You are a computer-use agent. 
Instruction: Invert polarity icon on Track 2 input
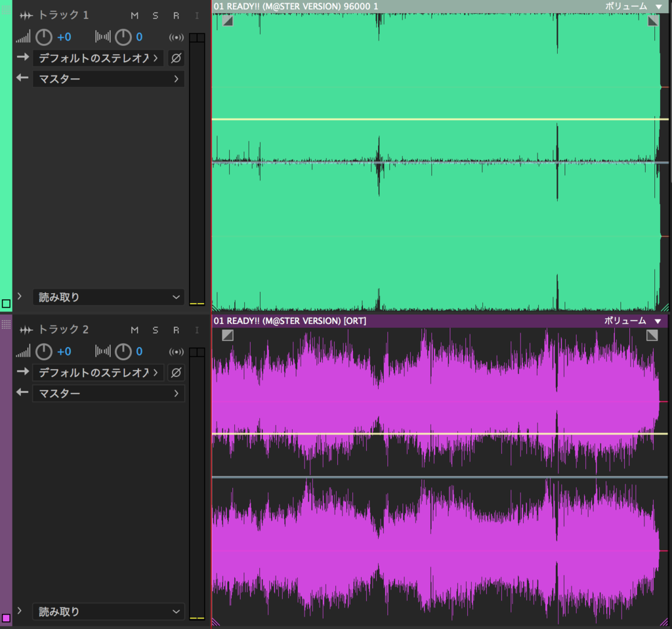(176, 373)
